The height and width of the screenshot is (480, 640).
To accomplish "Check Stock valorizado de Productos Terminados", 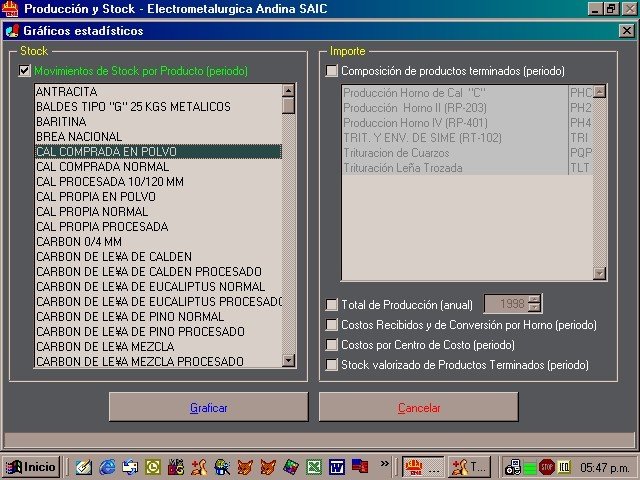I will click(332, 364).
